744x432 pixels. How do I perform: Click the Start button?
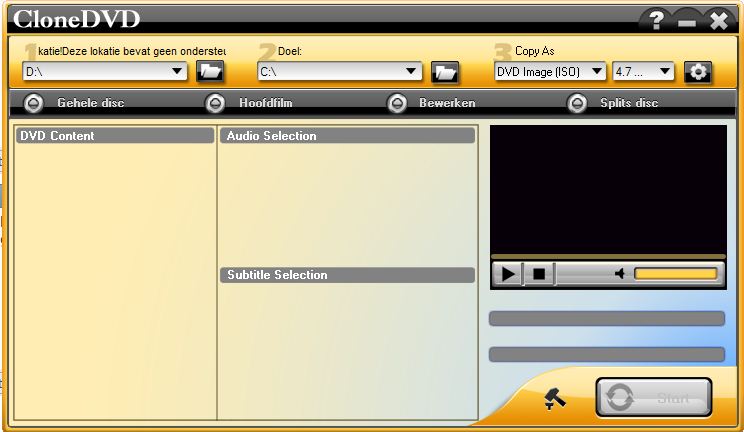tap(654, 397)
